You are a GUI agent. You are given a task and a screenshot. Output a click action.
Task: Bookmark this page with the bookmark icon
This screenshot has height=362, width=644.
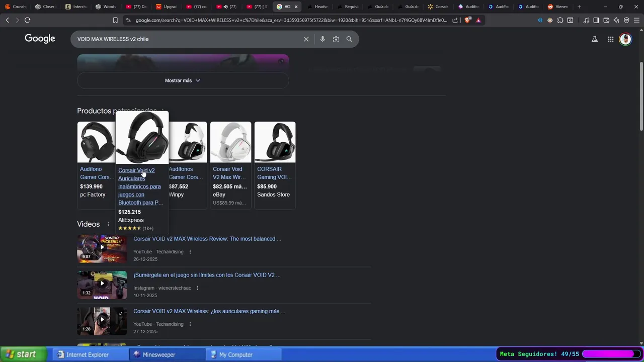[x=115, y=20]
